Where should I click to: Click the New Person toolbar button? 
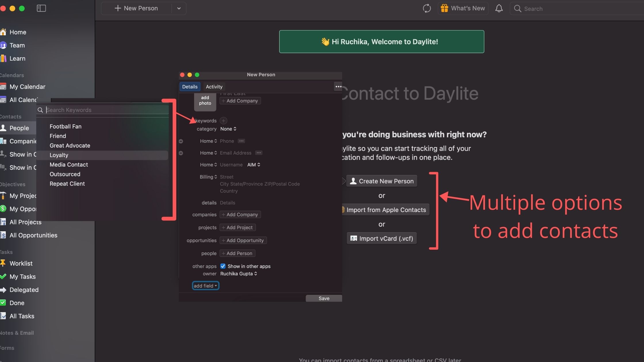tap(136, 8)
